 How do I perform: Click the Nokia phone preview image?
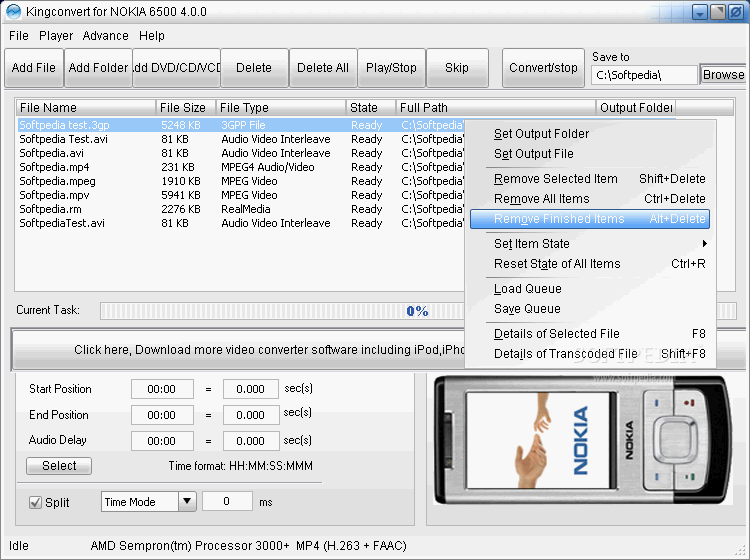[583, 440]
